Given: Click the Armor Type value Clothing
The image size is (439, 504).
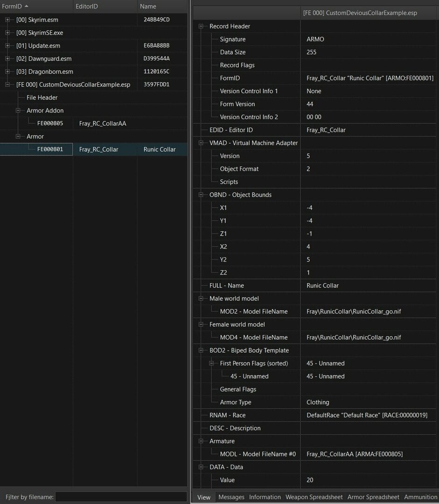Looking at the screenshot, I should 318,402.
